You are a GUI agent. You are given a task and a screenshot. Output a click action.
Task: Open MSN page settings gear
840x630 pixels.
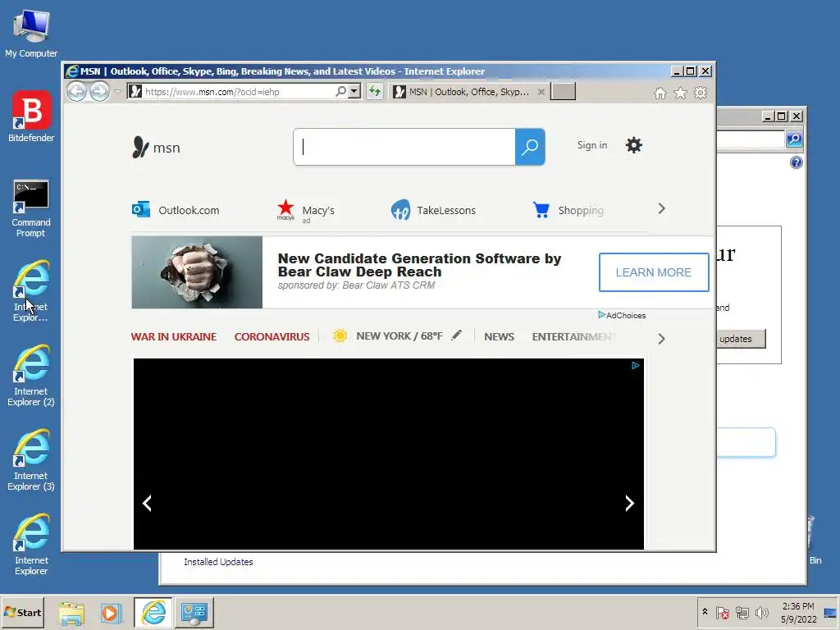[x=634, y=145]
